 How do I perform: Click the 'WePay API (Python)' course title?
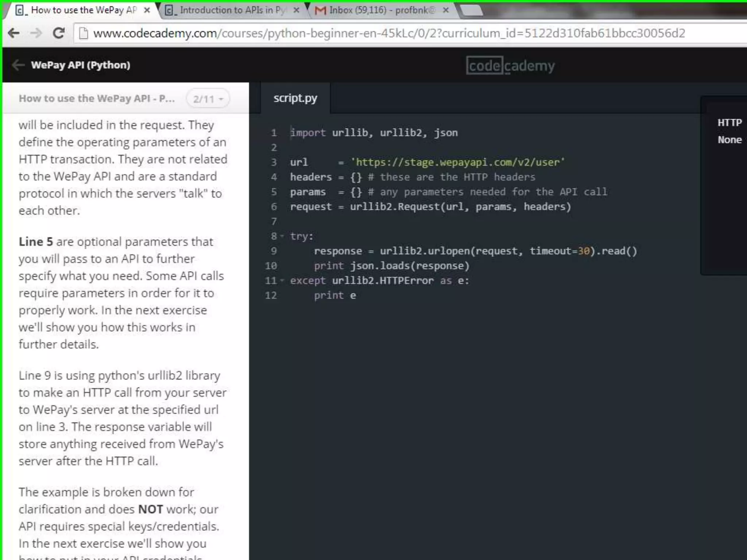click(x=81, y=65)
